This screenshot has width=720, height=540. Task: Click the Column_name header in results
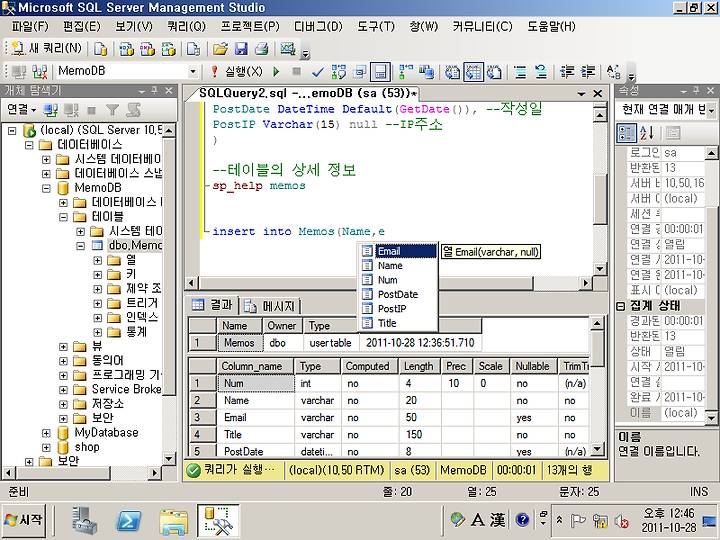[x=254, y=366]
